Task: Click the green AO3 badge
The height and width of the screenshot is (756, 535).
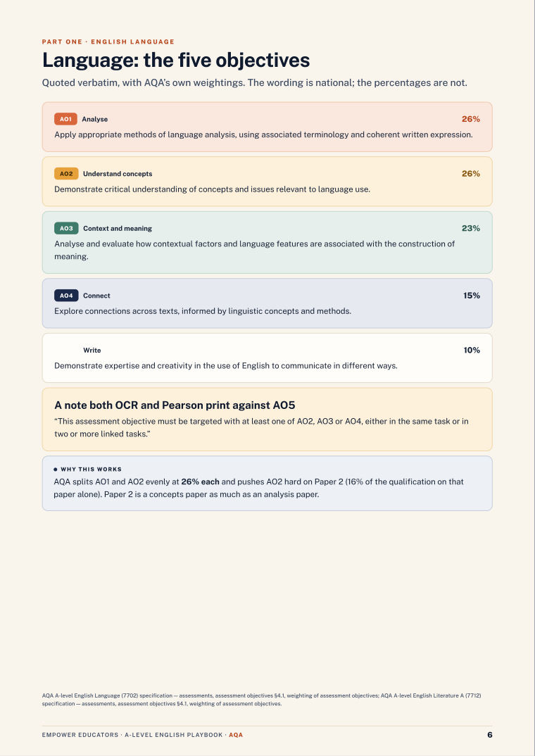Action: coord(66,229)
